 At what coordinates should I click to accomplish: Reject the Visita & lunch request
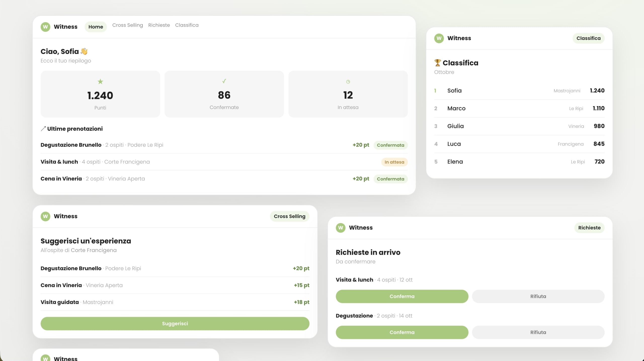(538, 296)
